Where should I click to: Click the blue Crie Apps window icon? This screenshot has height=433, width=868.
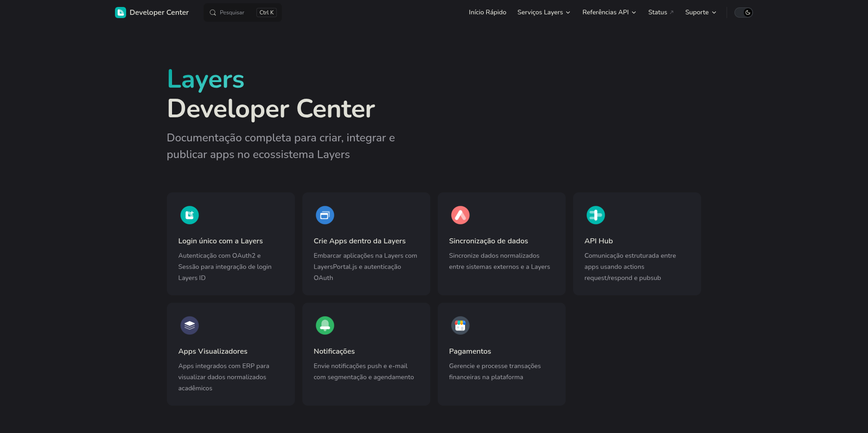click(x=325, y=215)
